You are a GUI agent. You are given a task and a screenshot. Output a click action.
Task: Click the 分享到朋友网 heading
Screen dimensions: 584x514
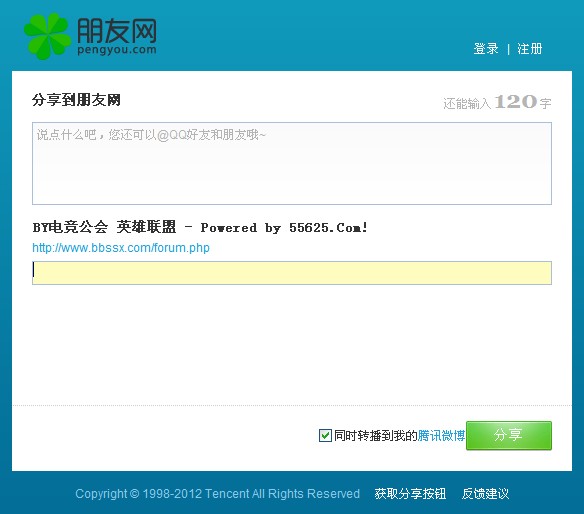tap(76, 100)
